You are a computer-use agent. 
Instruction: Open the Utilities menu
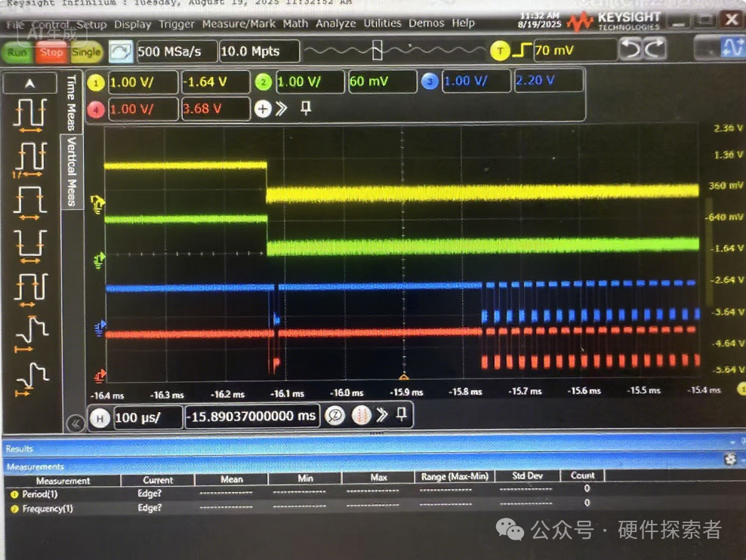(x=382, y=23)
